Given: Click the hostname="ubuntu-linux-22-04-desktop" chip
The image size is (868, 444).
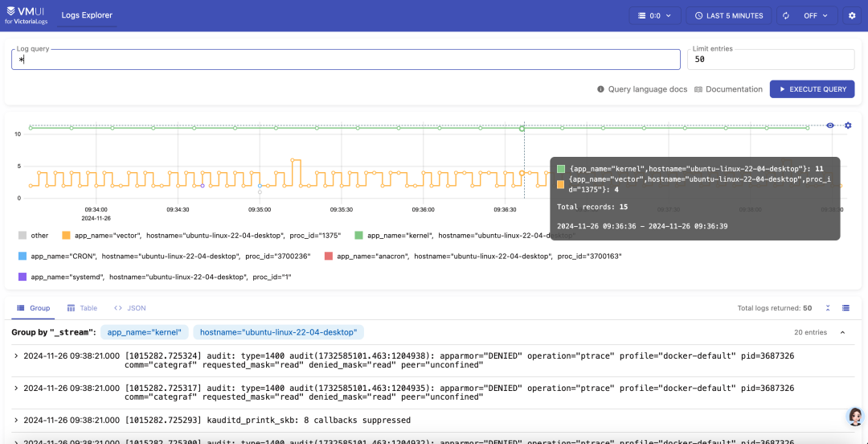Looking at the screenshot, I should (x=278, y=332).
